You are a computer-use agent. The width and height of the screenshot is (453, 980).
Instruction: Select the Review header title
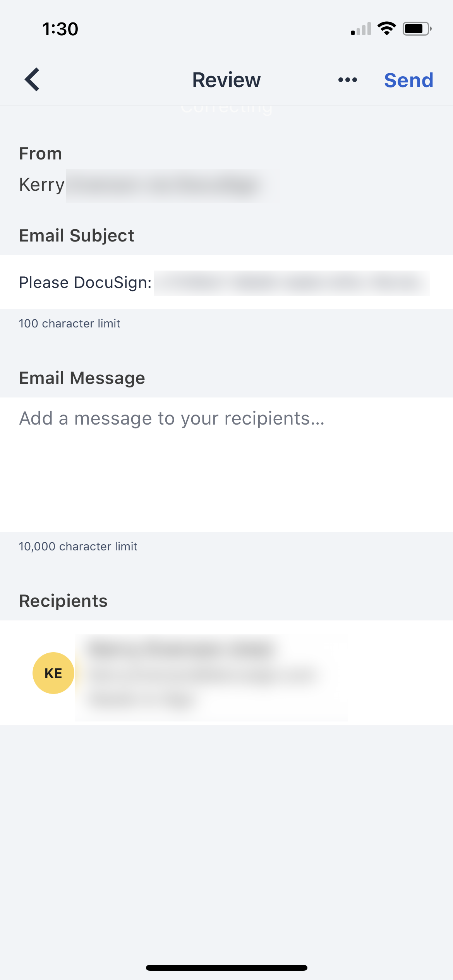(226, 80)
